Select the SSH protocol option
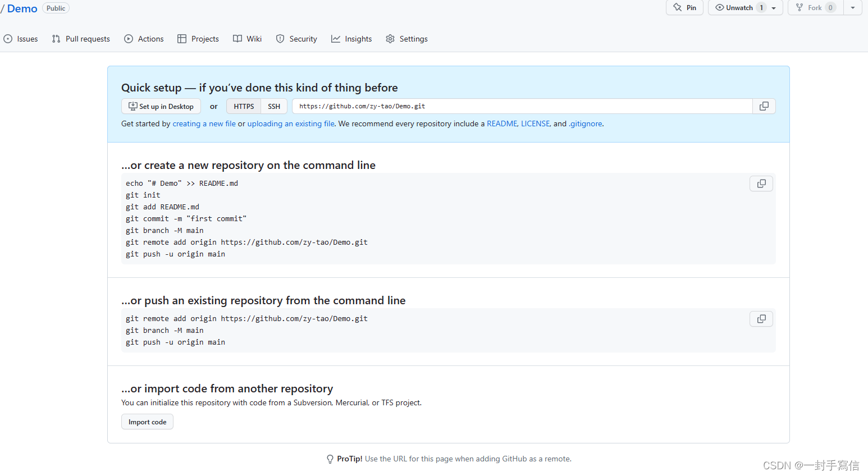 pyautogui.click(x=274, y=106)
